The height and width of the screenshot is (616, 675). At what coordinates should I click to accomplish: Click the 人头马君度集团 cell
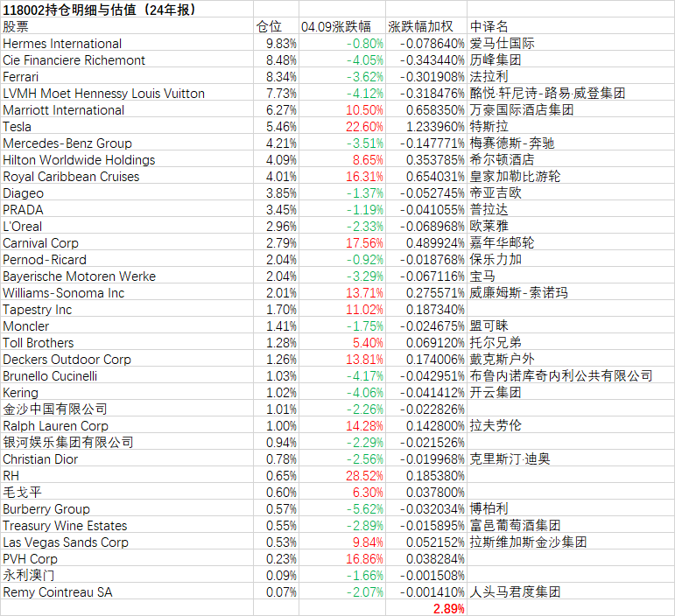click(x=571, y=591)
